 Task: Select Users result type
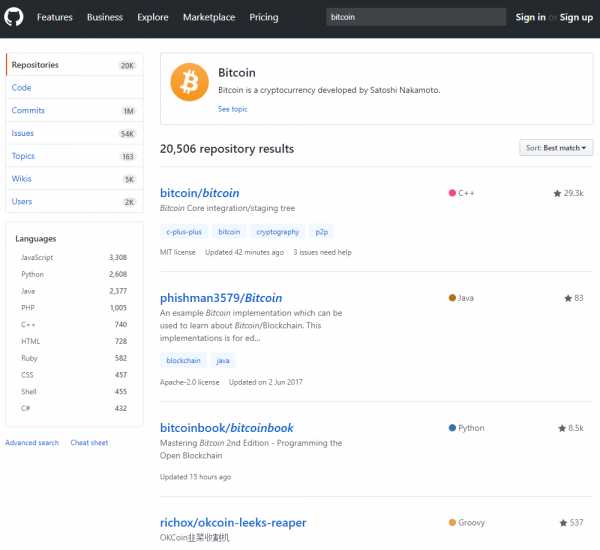tap(75, 202)
